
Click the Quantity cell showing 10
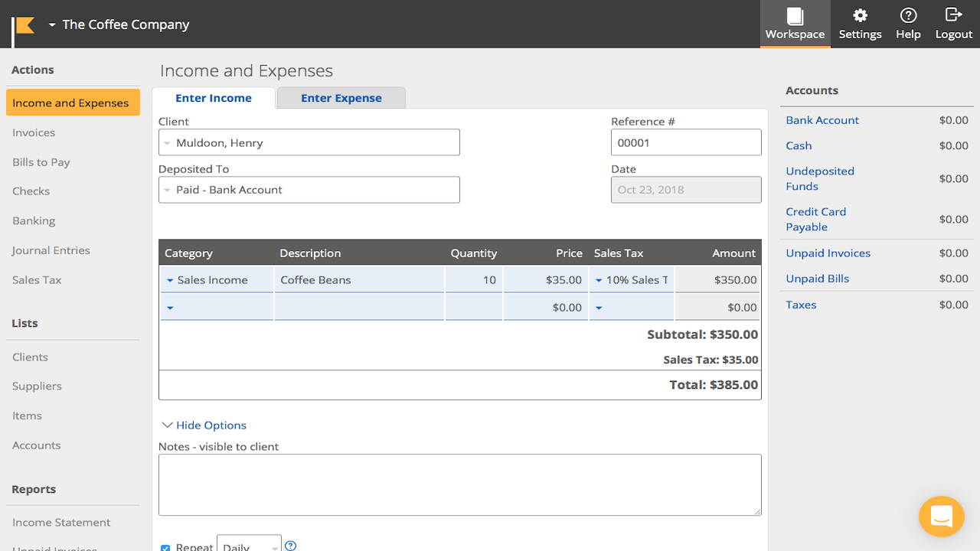[x=474, y=280]
